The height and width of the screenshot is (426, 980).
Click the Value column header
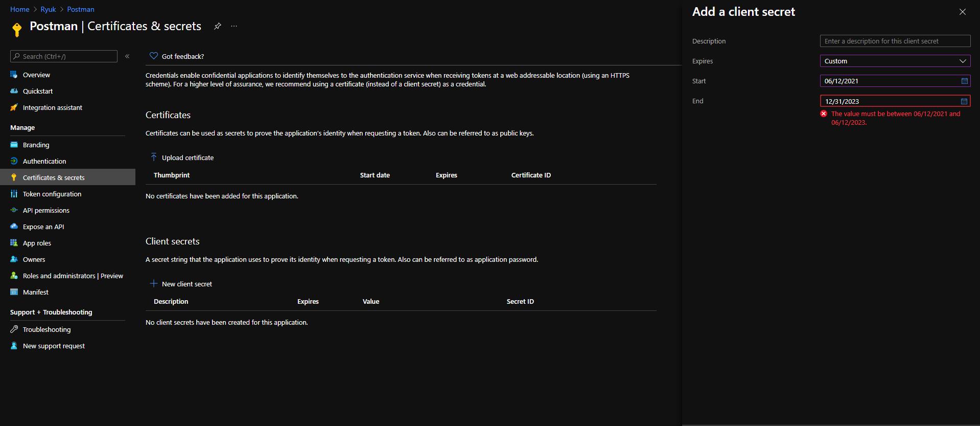pos(371,301)
